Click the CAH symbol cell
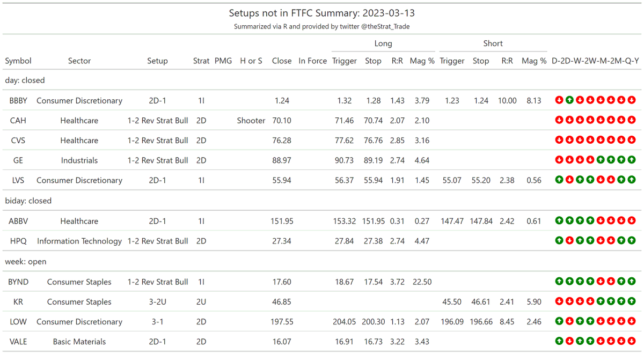Viewport: 644px width, 354px height. point(18,120)
